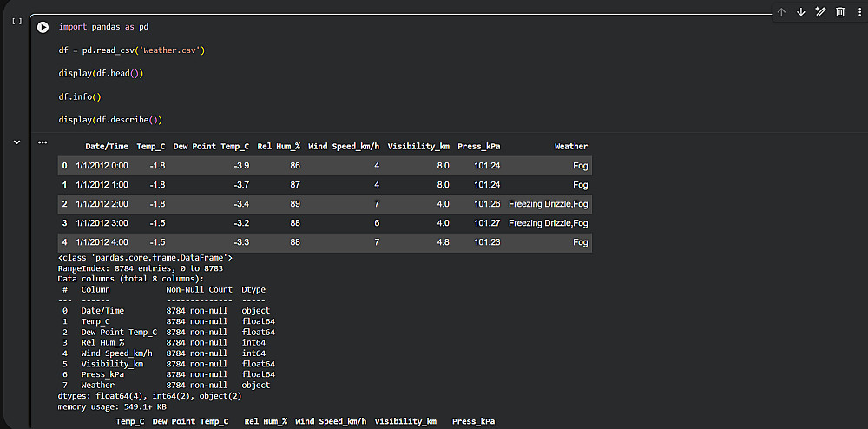Click the Date/Time column header

(107, 147)
